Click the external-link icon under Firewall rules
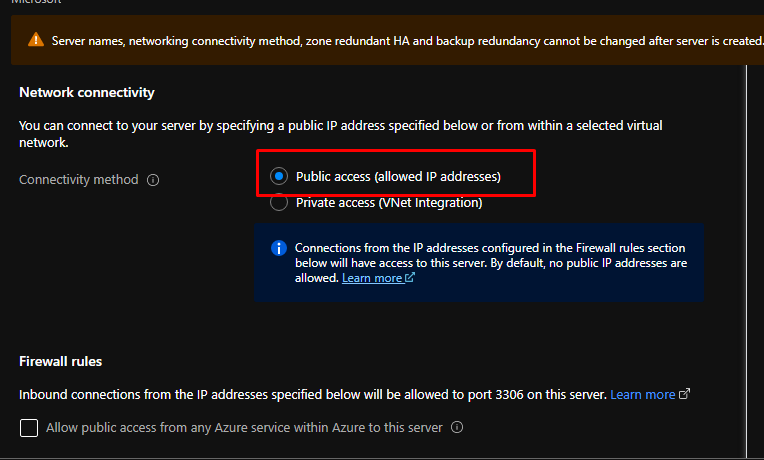 click(685, 395)
